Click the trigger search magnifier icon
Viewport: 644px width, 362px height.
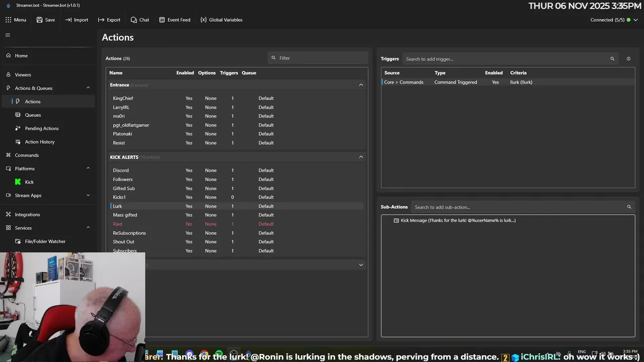pyautogui.click(x=612, y=59)
